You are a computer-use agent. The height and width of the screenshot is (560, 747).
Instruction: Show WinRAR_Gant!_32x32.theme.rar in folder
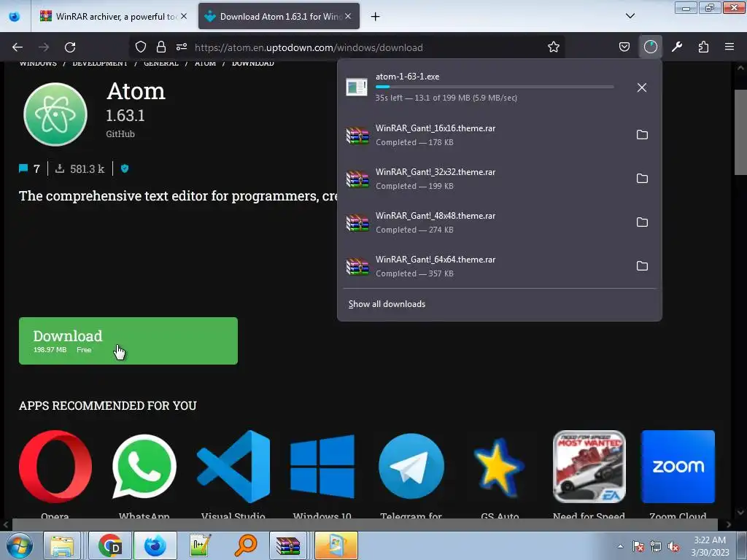[642, 179]
